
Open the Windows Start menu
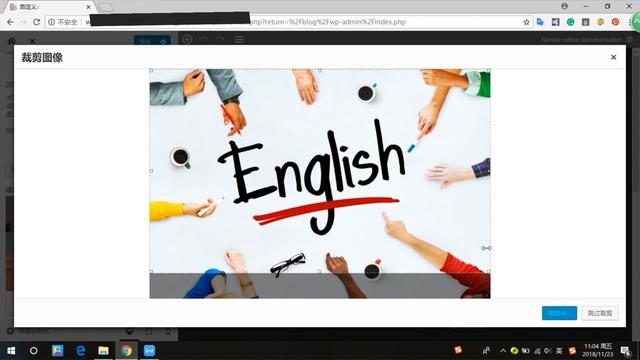click(x=11, y=351)
